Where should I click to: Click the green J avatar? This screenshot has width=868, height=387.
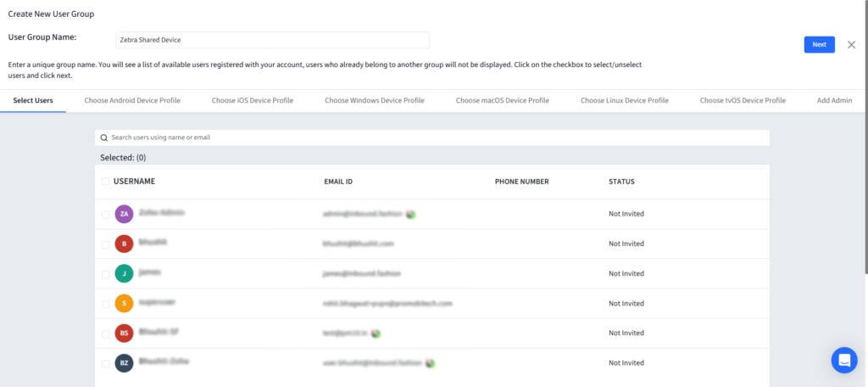[x=124, y=273]
